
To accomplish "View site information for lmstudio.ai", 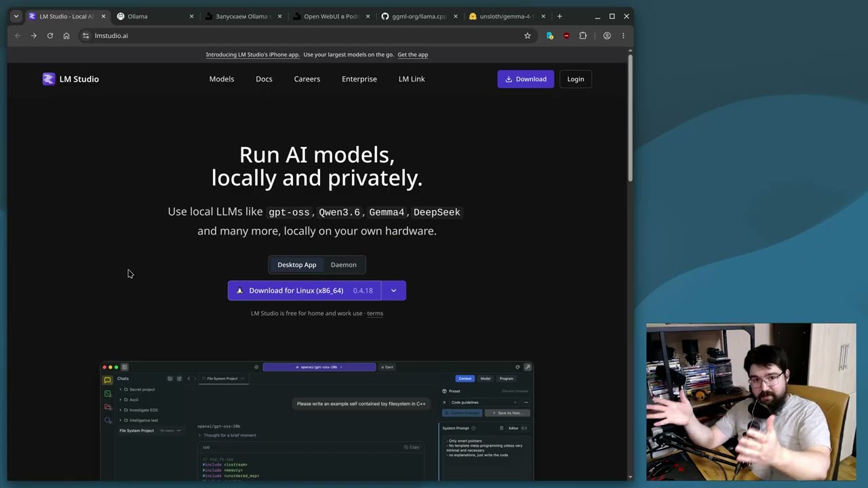I will [85, 36].
